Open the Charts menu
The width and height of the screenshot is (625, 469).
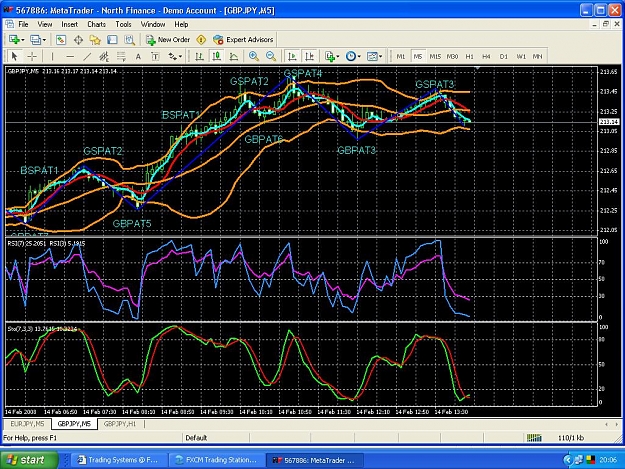pyautogui.click(x=96, y=24)
